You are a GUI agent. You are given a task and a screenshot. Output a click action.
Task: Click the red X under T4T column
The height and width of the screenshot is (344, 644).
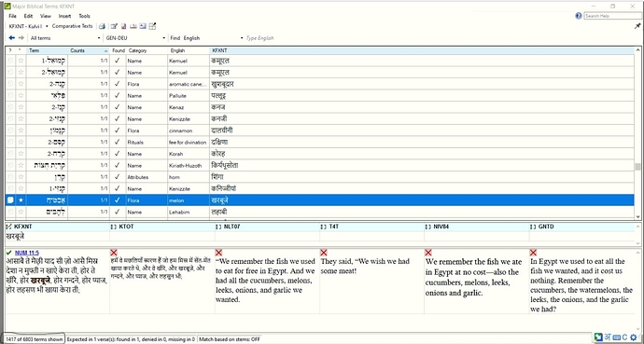tap(324, 252)
